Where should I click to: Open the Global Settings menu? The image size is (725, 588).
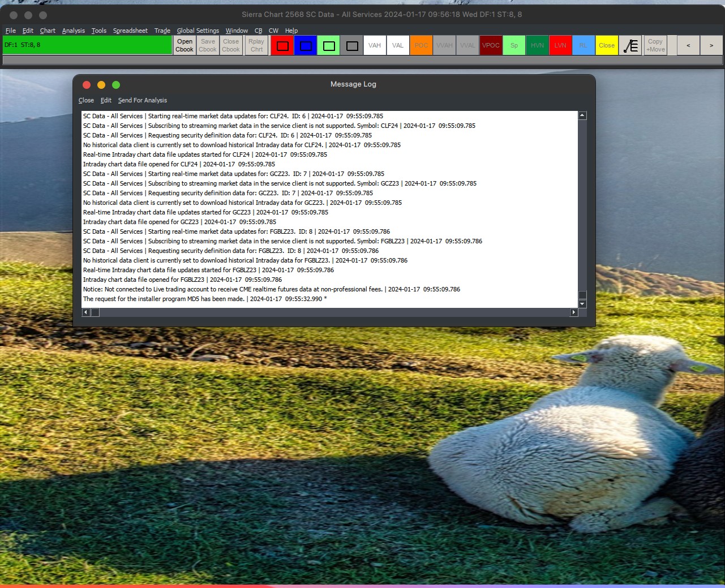(x=198, y=31)
